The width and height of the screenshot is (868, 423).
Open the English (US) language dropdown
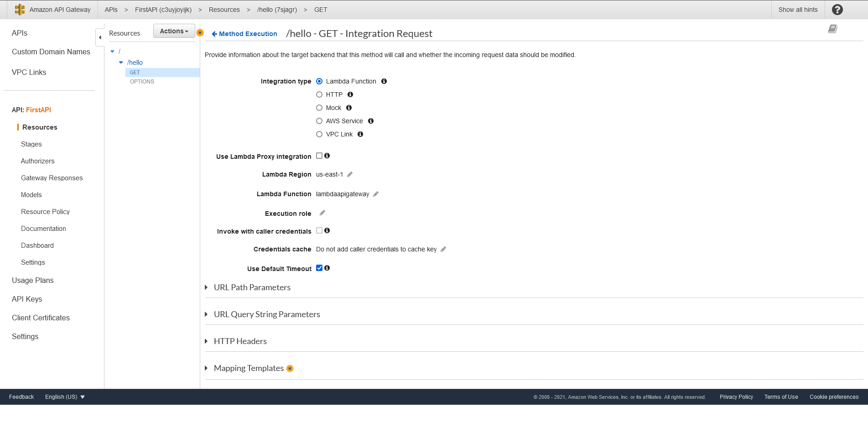click(x=65, y=397)
